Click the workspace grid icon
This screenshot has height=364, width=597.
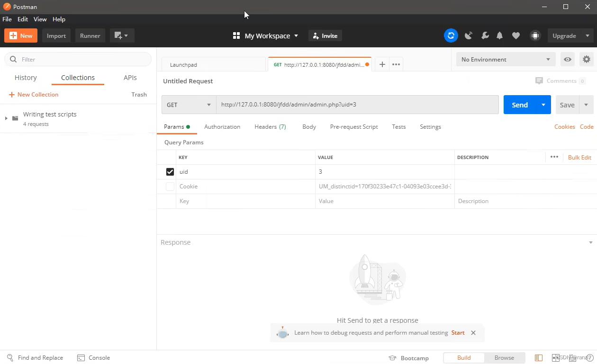click(236, 36)
